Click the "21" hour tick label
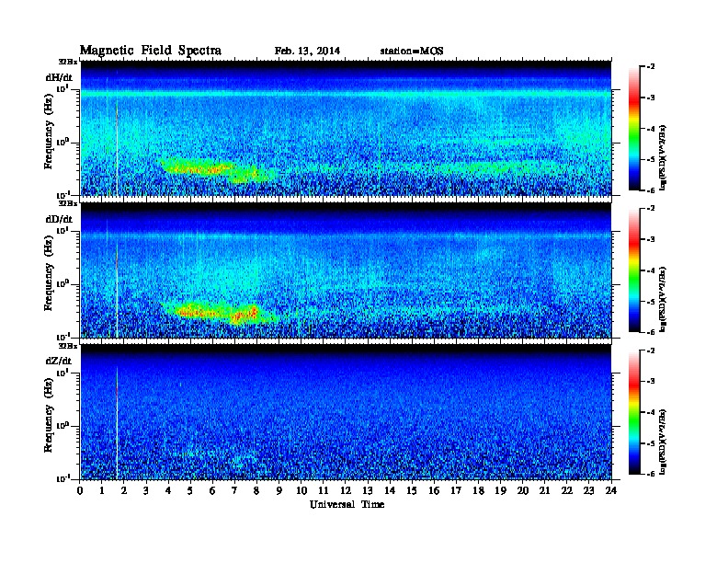Viewport: 728px width, 563px height. [544, 490]
